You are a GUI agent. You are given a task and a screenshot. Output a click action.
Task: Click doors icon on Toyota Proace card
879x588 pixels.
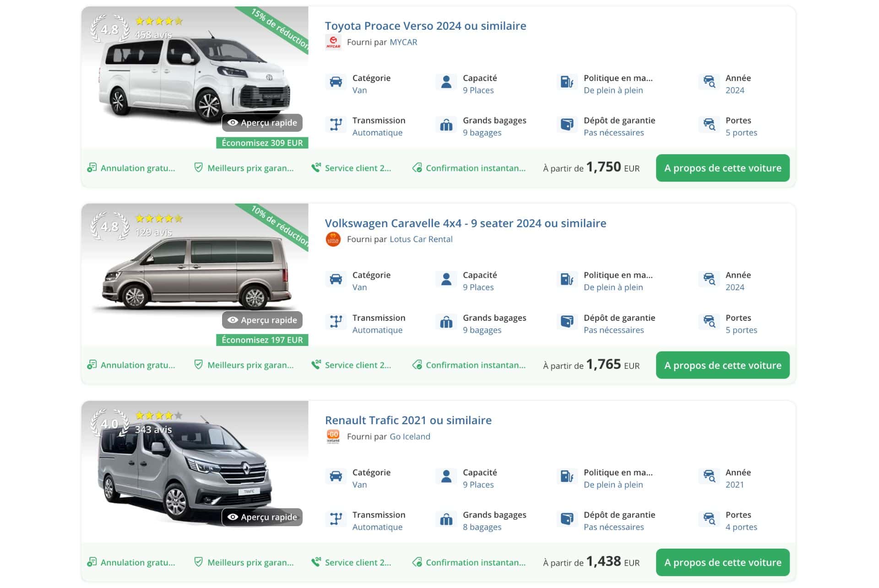click(x=709, y=124)
